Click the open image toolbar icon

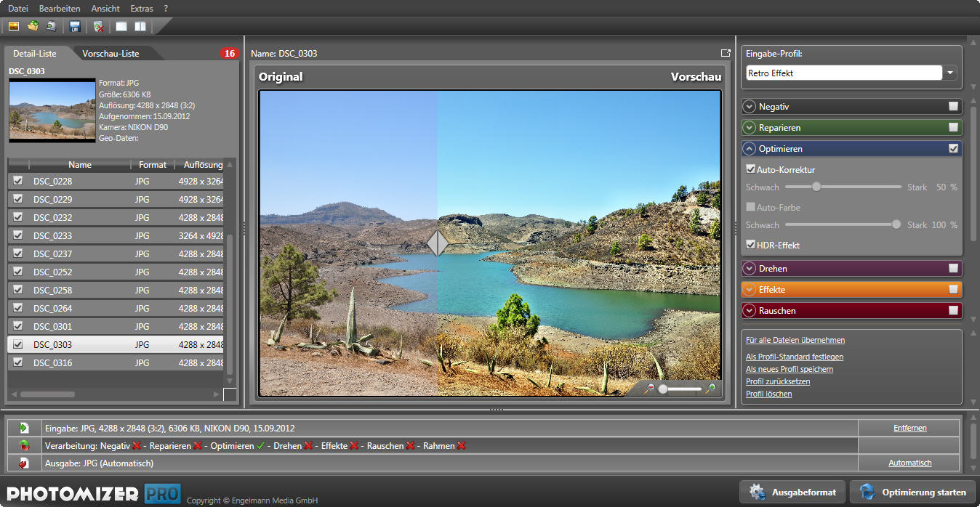click(13, 27)
